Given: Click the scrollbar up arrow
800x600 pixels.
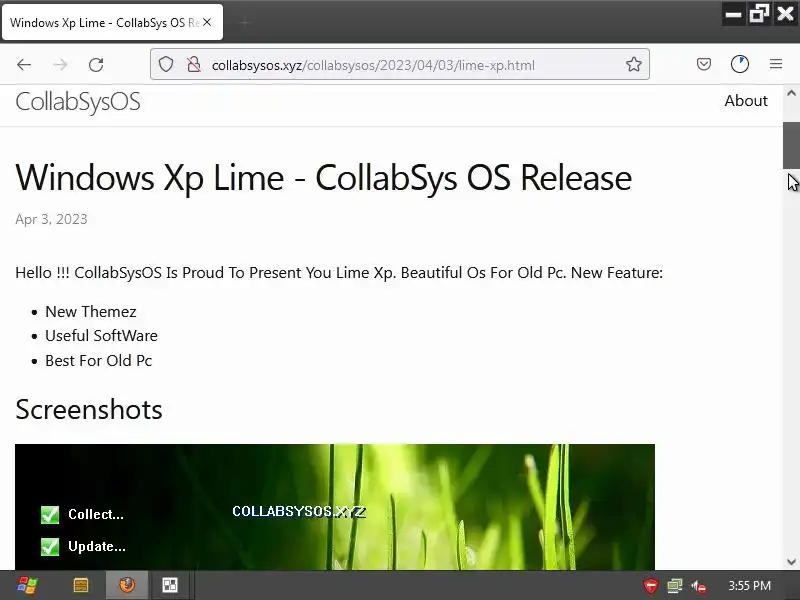Looking at the screenshot, I should click(791, 93).
